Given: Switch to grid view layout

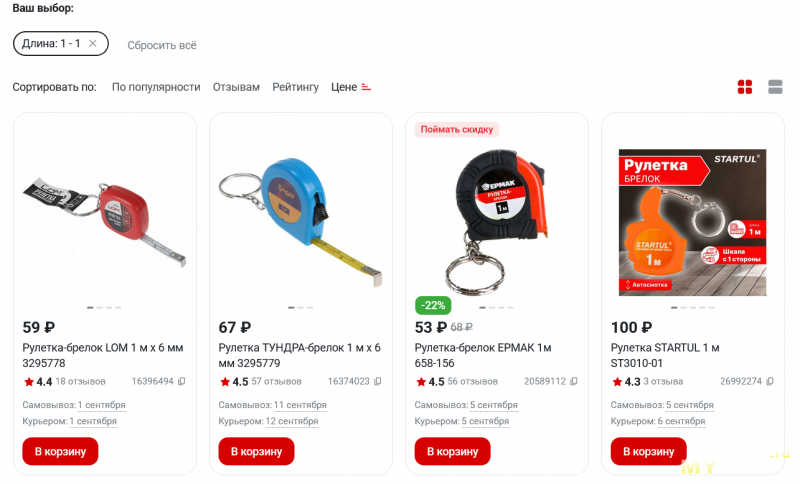Looking at the screenshot, I should click(744, 87).
